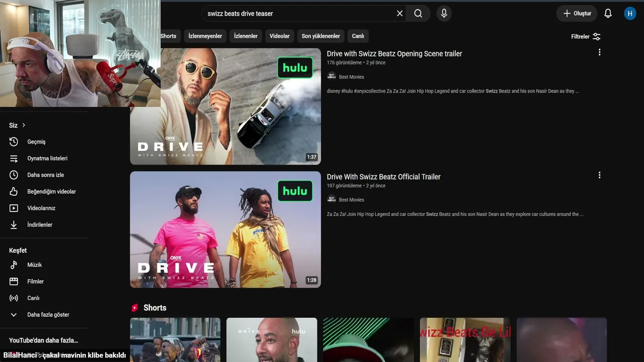
Task: Click the Geçmiş clock history icon
Action: click(x=14, y=142)
